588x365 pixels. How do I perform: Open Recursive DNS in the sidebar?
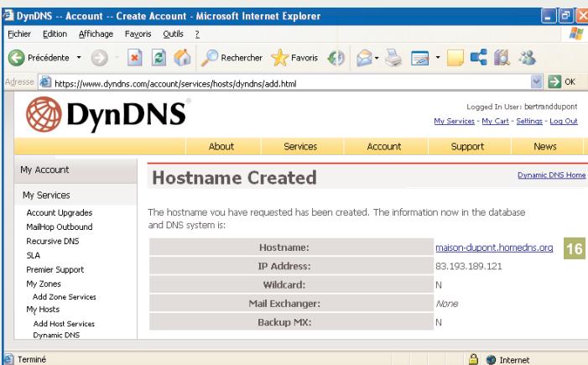pos(53,241)
